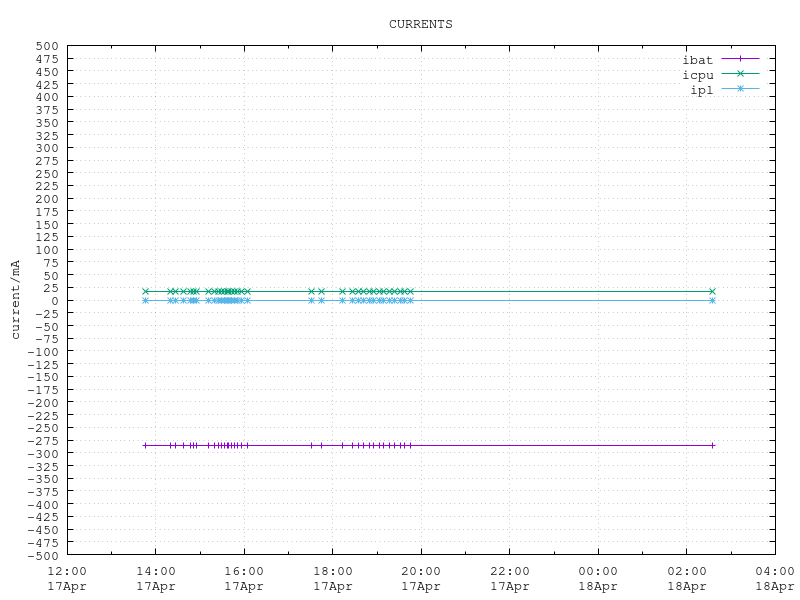This screenshot has width=800, height=600.
Task: Click the 500 y-axis tick label
Action: [x=47, y=46]
